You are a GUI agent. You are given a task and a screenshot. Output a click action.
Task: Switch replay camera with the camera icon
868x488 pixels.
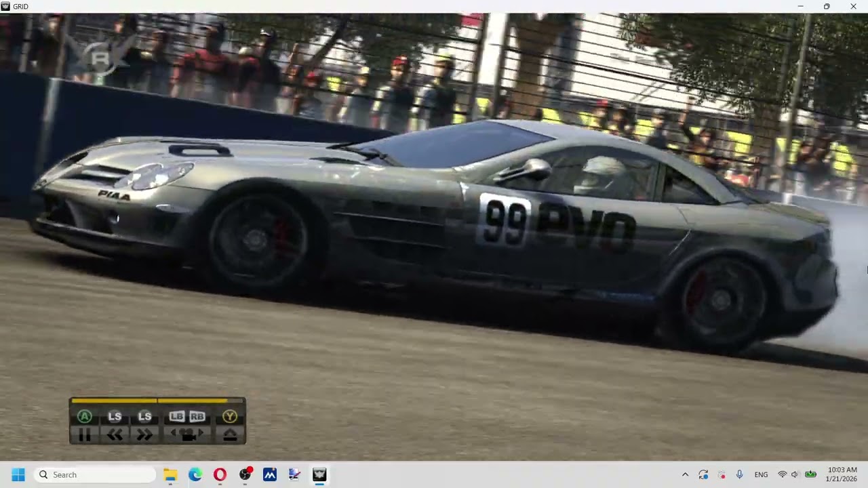[x=187, y=435]
